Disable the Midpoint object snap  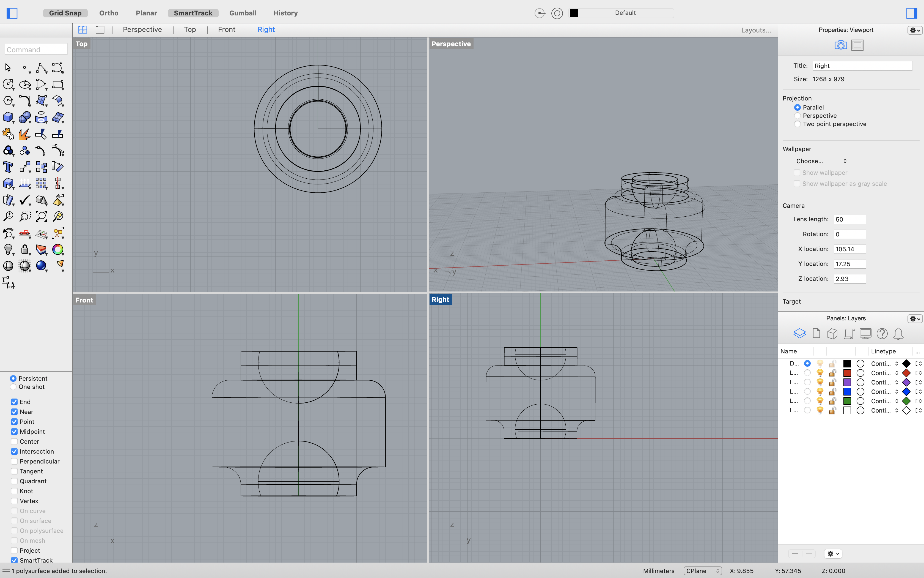coord(14,432)
